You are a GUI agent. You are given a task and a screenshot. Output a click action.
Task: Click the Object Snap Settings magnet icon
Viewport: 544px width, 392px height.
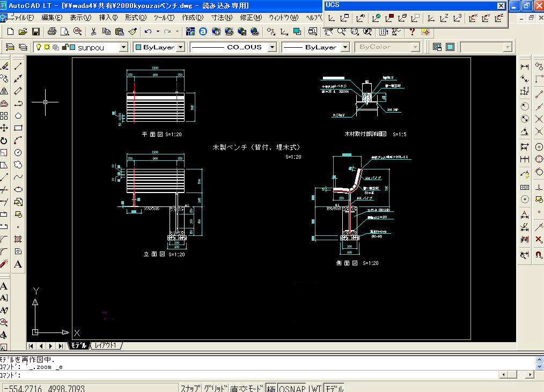tap(539, 255)
